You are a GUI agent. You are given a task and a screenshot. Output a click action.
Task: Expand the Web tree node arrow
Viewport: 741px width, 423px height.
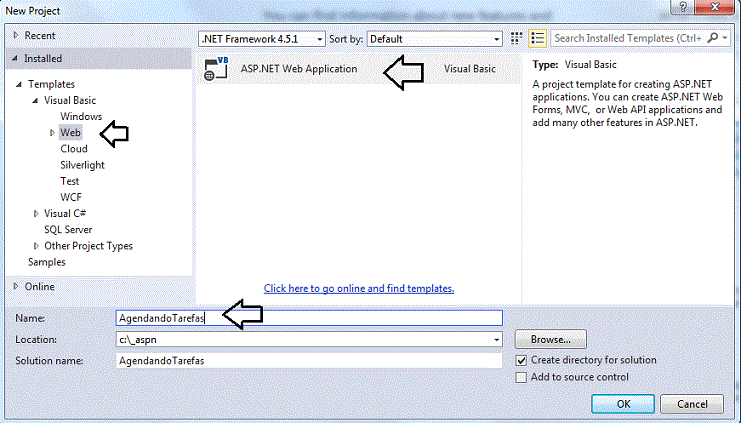[52, 133]
